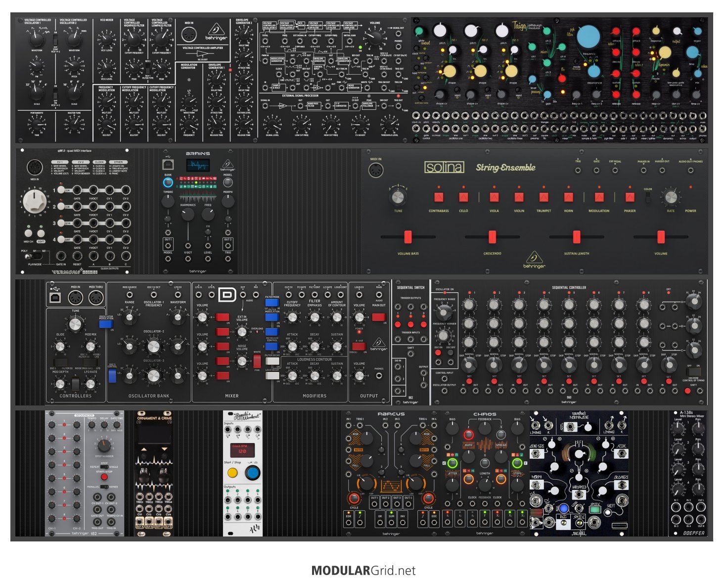
Task: Click the down arrow on Ornament & Crime
Action: tap(164, 449)
